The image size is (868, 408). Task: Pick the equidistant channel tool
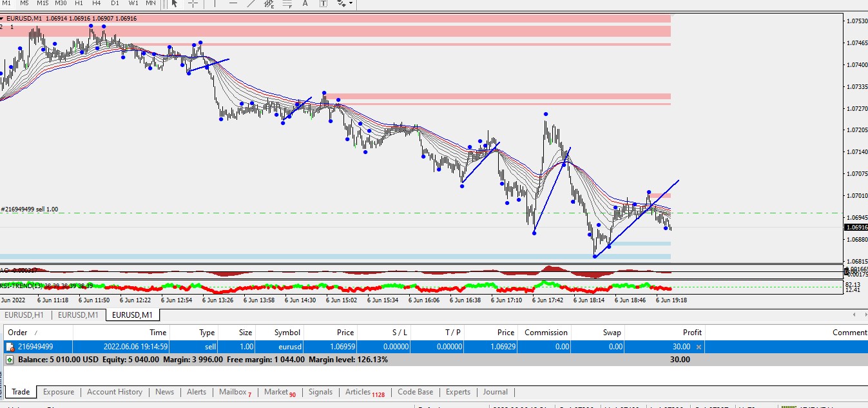pyautogui.click(x=269, y=3)
